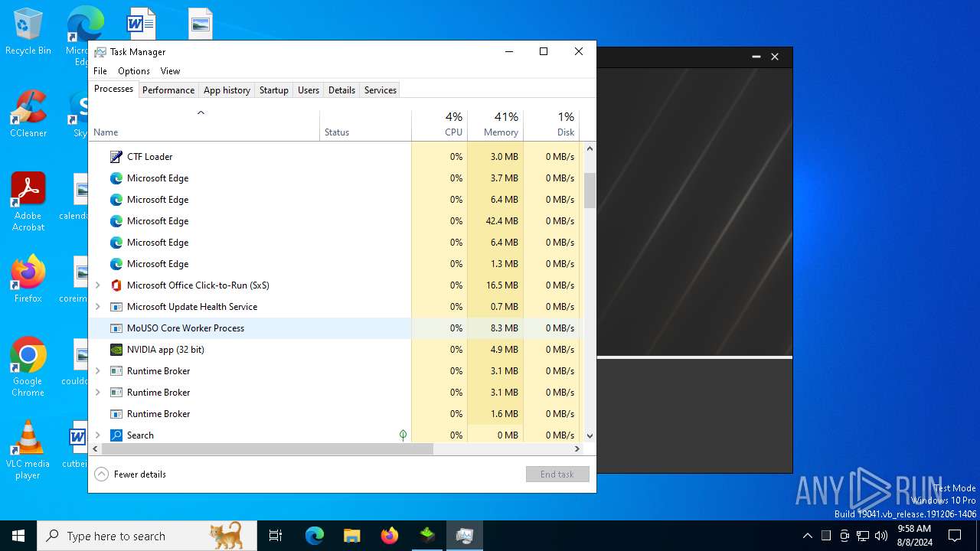Viewport: 980px width, 551px height.
Task: Switch to the App history tab
Action: tap(227, 90)
